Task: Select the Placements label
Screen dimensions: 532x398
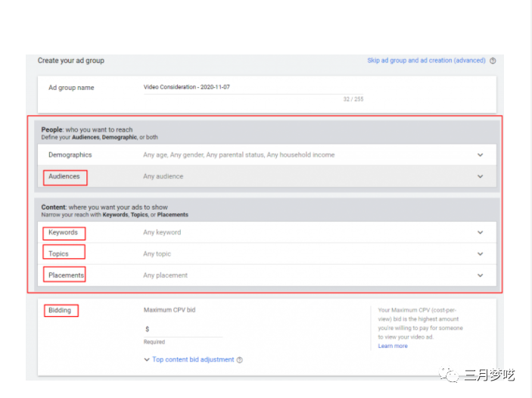Action: pyautogui.click(x=66, y=275)
